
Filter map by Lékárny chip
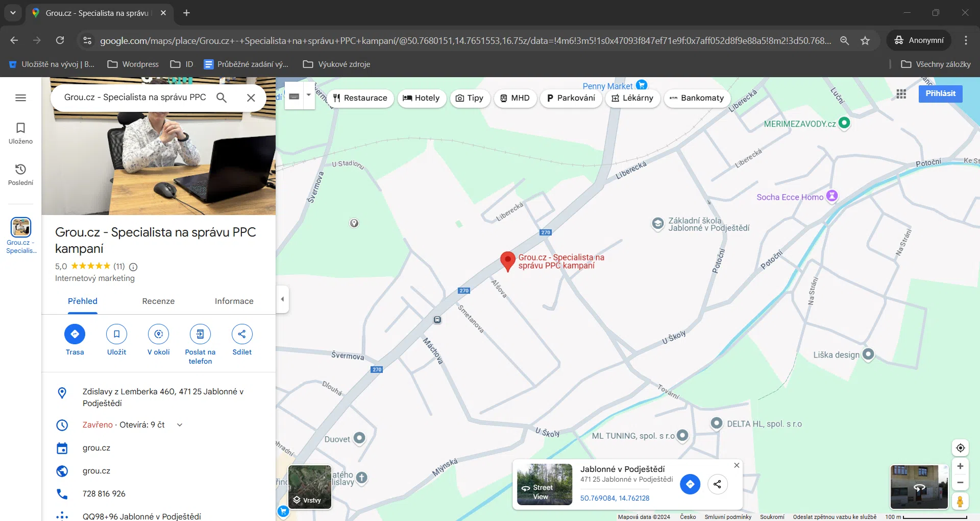click(x=633, y=98)
